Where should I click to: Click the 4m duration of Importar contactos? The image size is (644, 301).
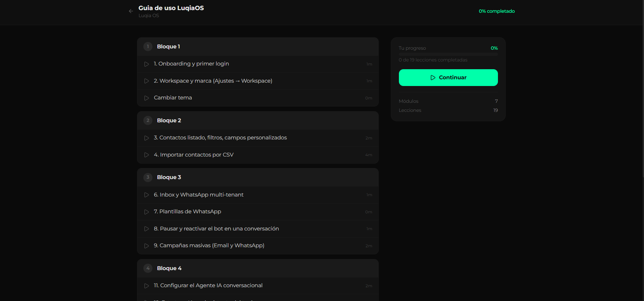pos(369,155)
